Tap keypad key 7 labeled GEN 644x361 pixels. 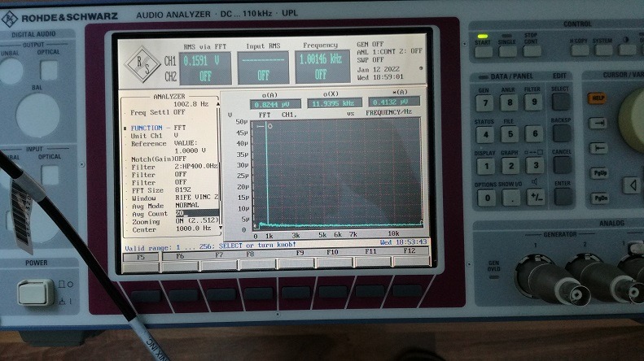(x=484, y=103)
